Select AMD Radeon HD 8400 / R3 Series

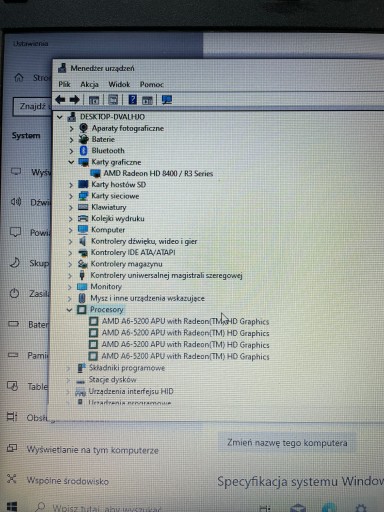pos(158,173)
